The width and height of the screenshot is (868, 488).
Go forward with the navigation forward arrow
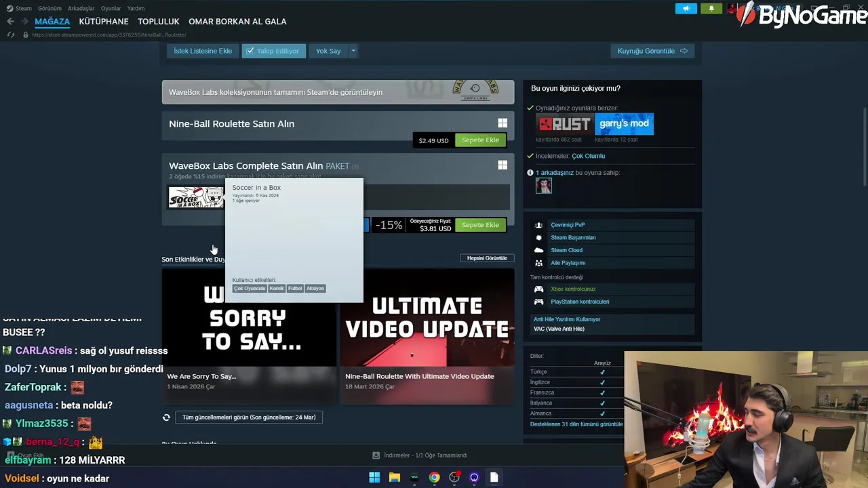[24, 22]
